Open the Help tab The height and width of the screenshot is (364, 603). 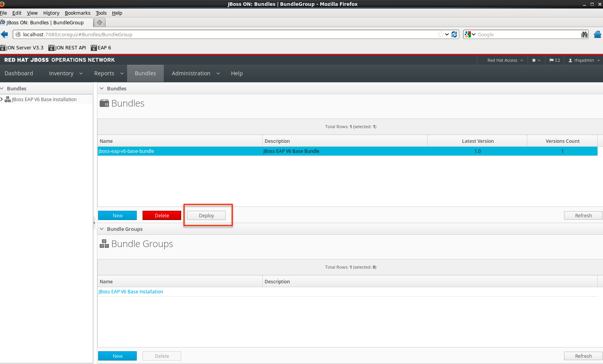tap(237, 73)
